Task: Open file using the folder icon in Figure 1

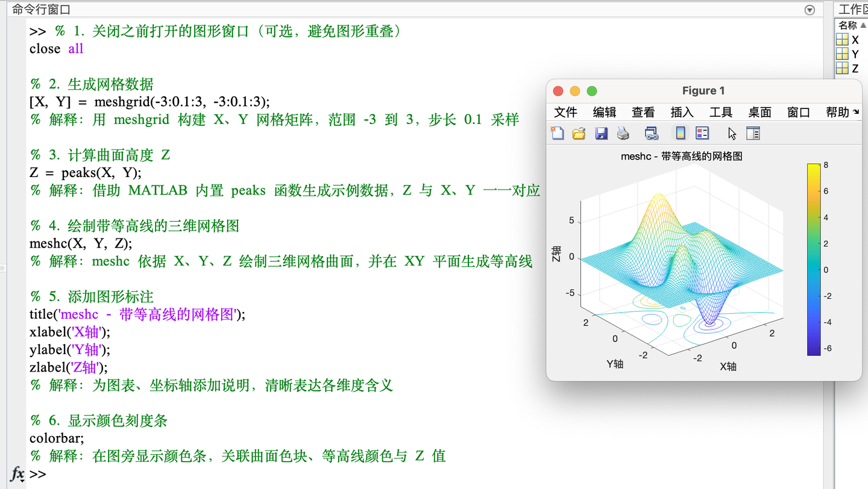Action: pos(579,133)
